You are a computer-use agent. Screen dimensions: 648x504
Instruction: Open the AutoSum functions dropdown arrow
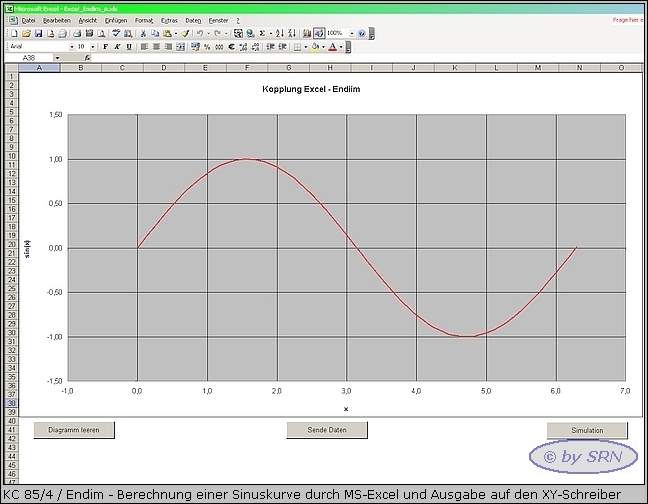[x=271, y=33]
